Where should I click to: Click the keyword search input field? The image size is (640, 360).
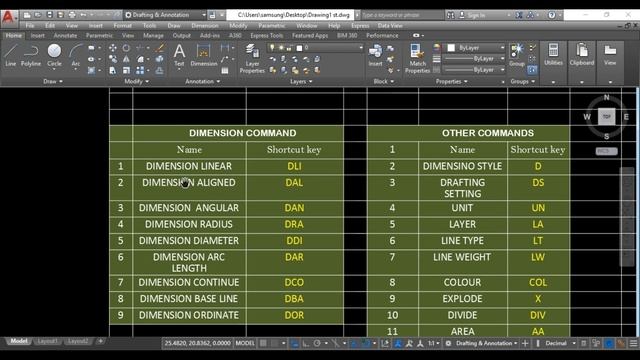point(402,15)
